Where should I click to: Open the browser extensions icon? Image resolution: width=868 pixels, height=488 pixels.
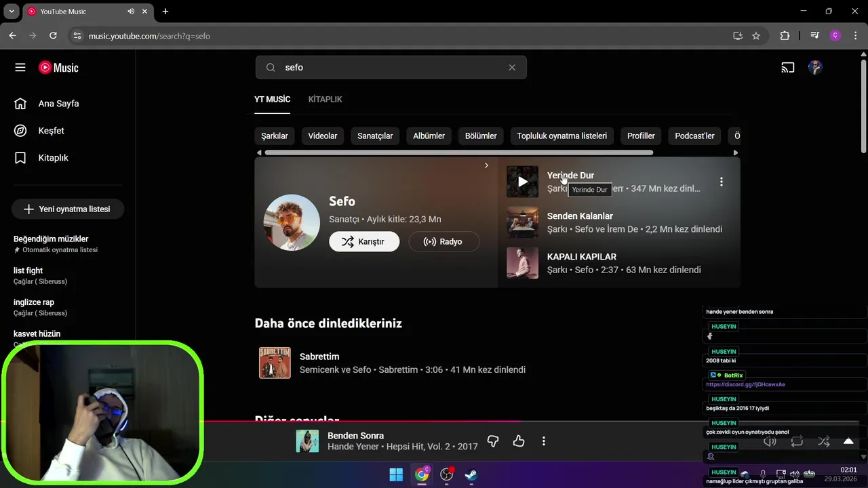785,36
